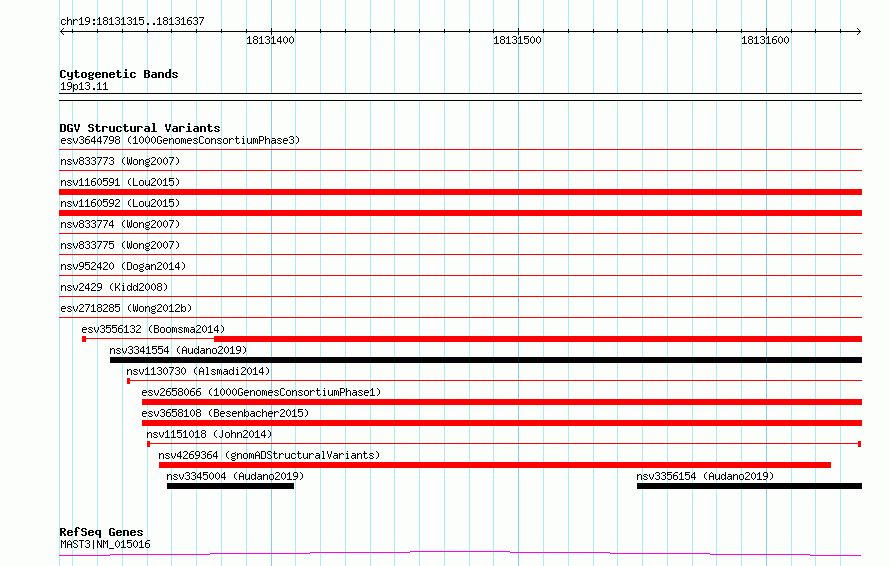This screenshot has width=890, height=566.
Task: Click the chr19:18131315..18131637 region label
Action: 132,21
